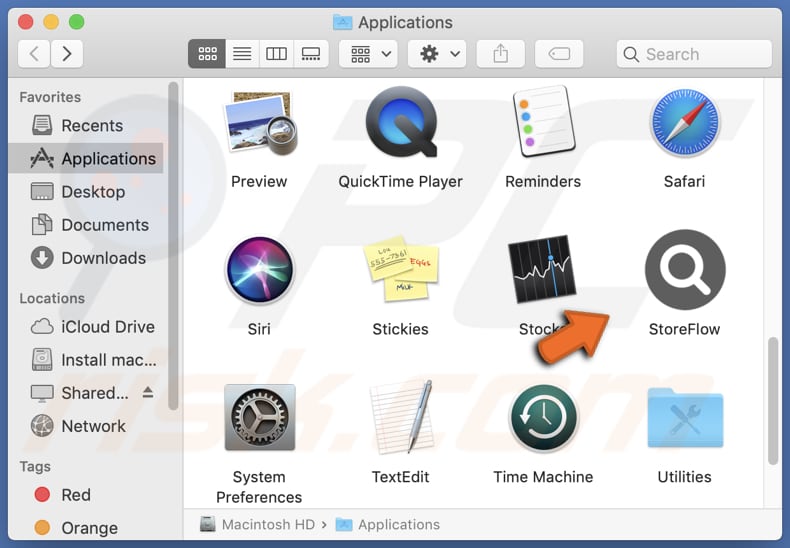Click the Tags section header
This screenshot has height=548, width=790.
point(35,466)
